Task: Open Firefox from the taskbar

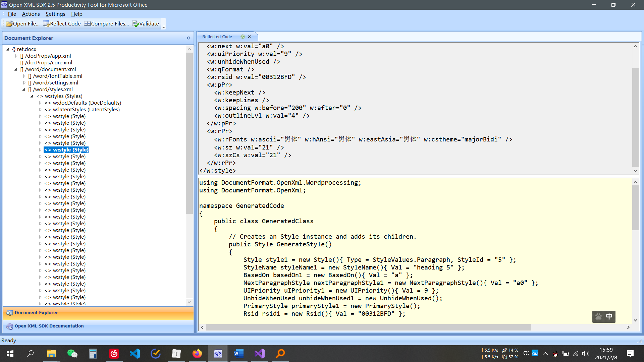Action: point(197,354)
